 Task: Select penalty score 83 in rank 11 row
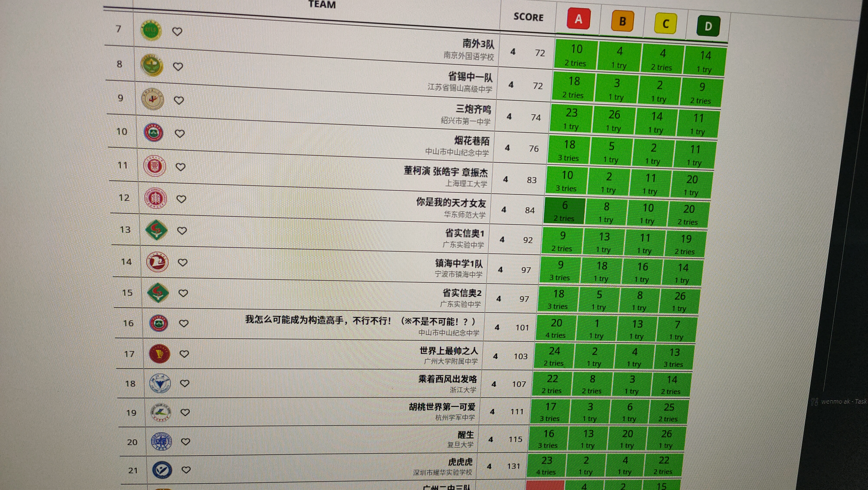click(x=532, y=180)
